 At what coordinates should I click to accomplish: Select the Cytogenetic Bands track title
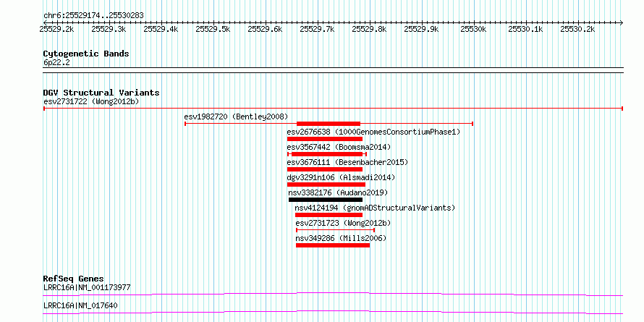coord(86,54)
